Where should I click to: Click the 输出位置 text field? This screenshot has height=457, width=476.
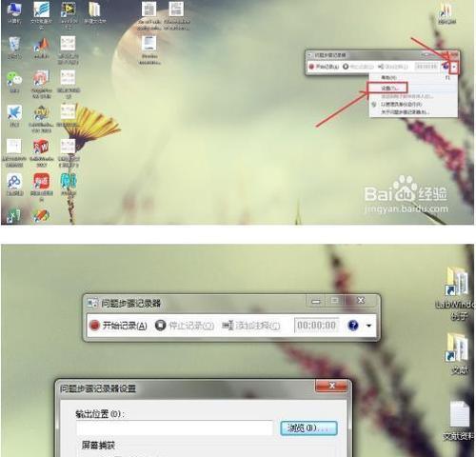point(174,428)
